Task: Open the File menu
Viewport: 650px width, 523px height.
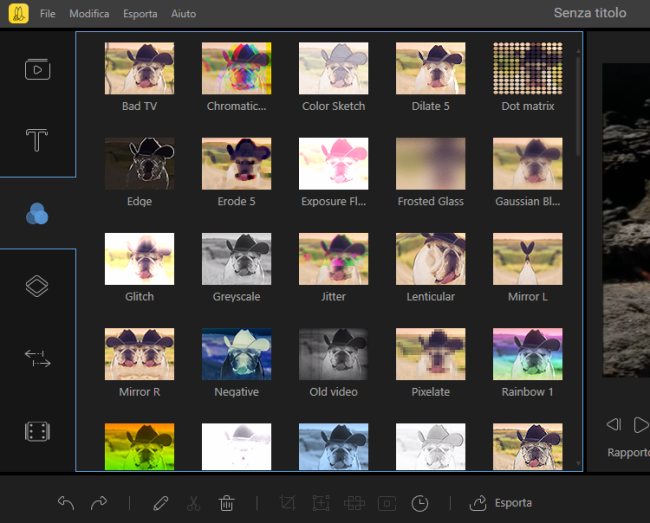Action: tap(48, 14)
